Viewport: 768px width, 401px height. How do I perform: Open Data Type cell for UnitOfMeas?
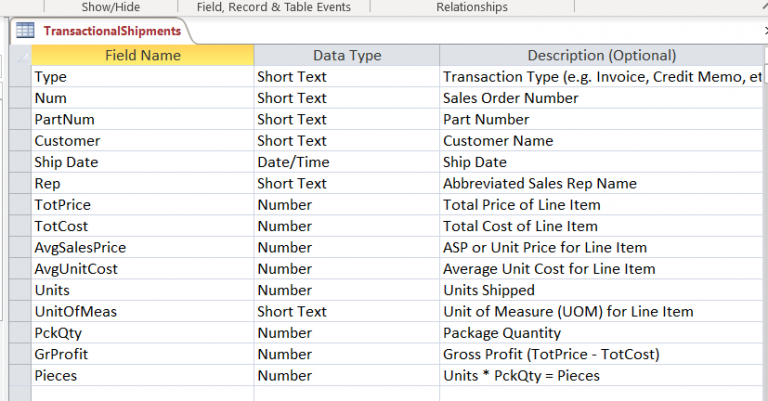346,312
